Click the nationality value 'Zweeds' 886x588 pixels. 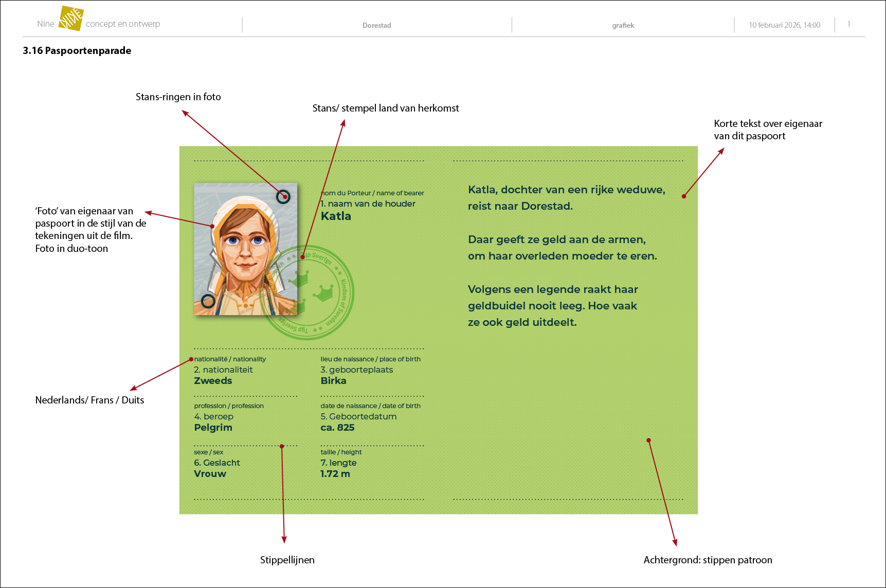[x=213, y=381]
